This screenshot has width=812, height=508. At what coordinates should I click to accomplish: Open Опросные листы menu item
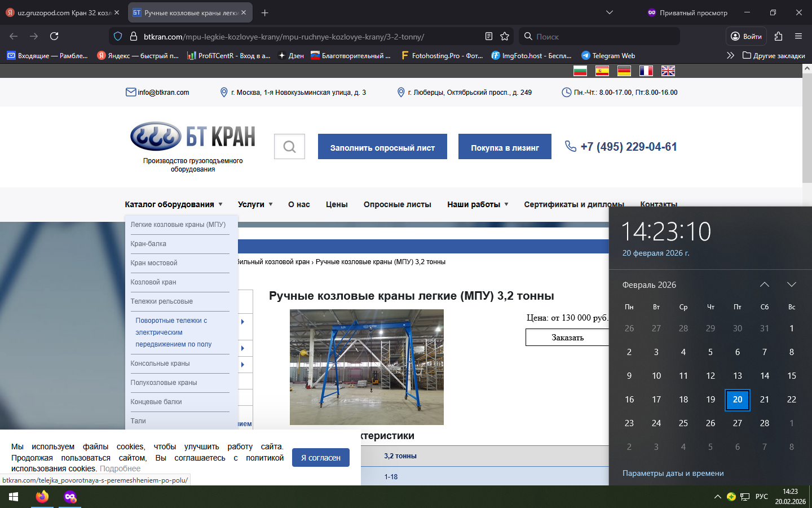[x=398, y=204]
